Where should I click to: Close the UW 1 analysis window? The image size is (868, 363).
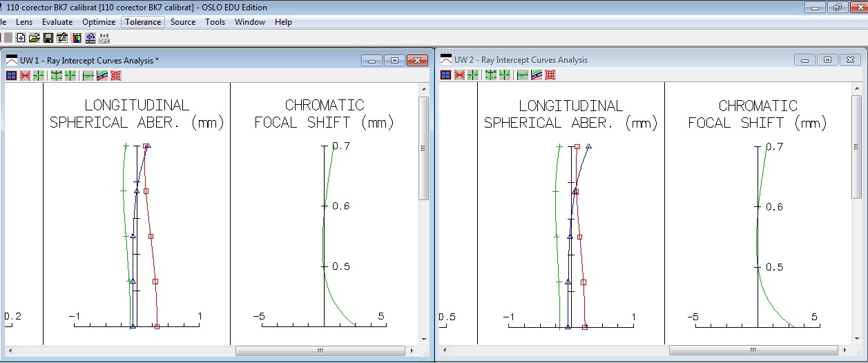[417, 61]
